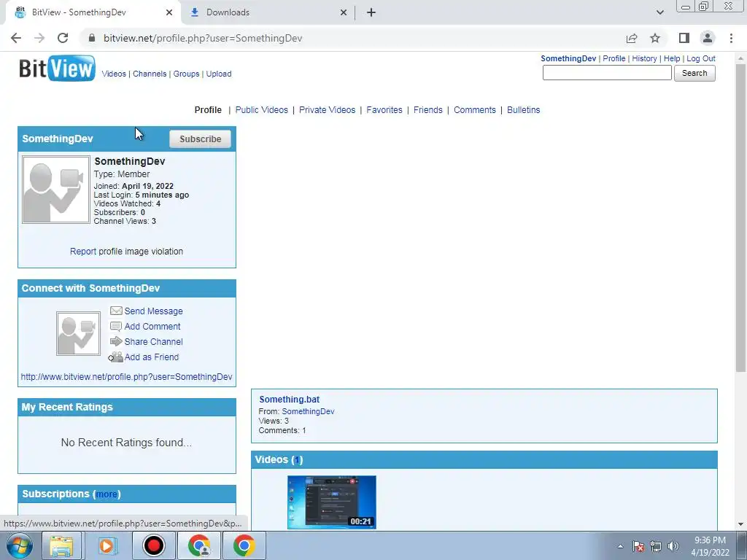Open the Favorites tab
The height and width of the screenshot is (560, 747).
pos(384,110)
